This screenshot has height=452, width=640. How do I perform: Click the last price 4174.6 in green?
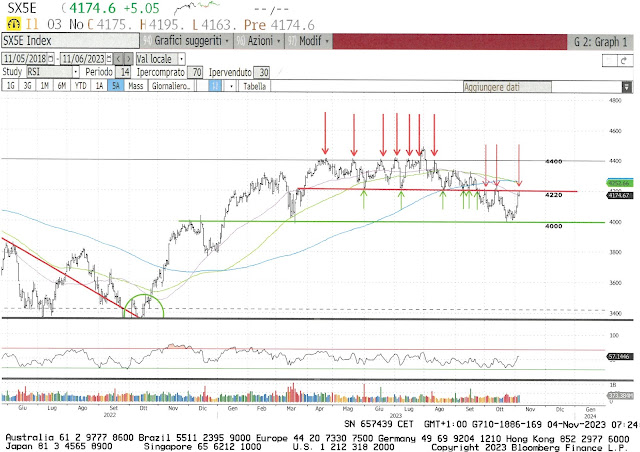click(92, 8)
